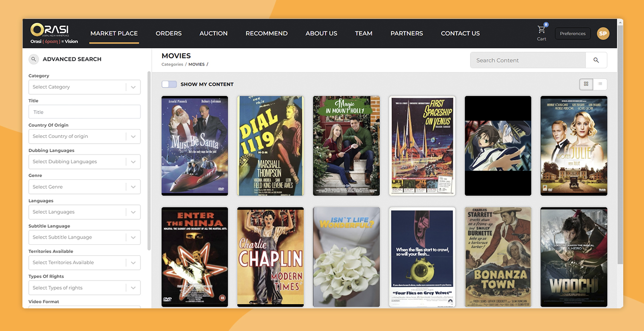
Task: Click the Orasi logo
Action: pyautogui.click(x=54, y=33)
